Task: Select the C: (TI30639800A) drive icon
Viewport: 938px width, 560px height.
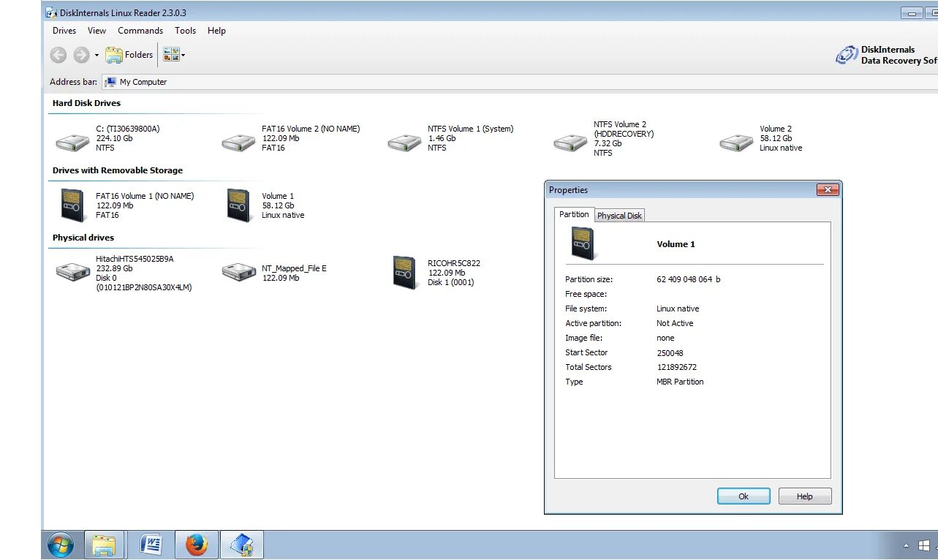Action: (x=72, y=142)
